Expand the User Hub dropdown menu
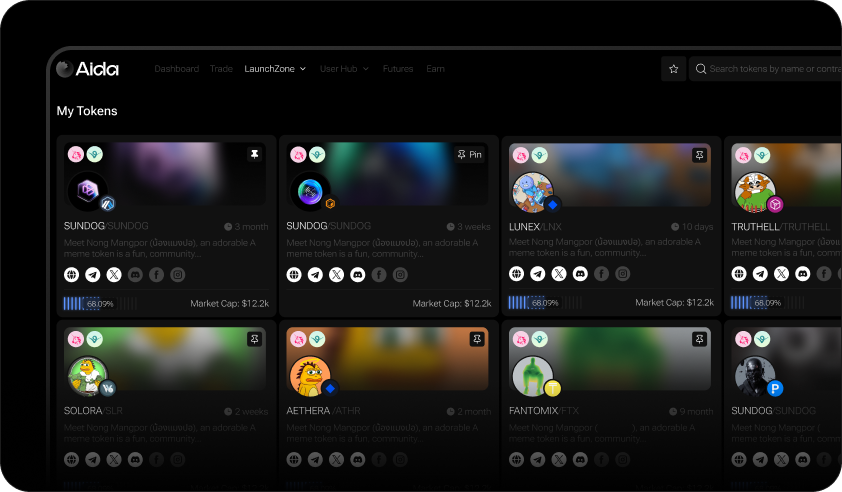 (x=344, y=69)
